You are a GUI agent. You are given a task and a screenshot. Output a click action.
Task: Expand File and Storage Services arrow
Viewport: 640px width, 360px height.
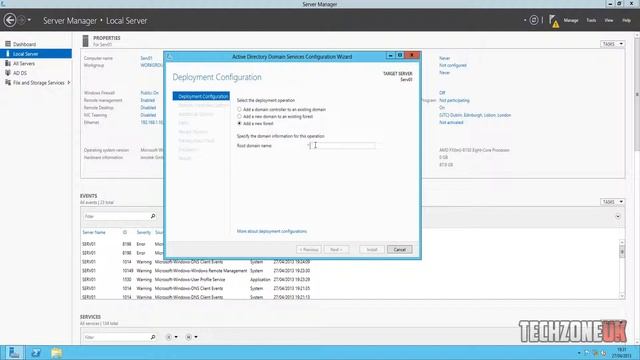coord(69,82)
